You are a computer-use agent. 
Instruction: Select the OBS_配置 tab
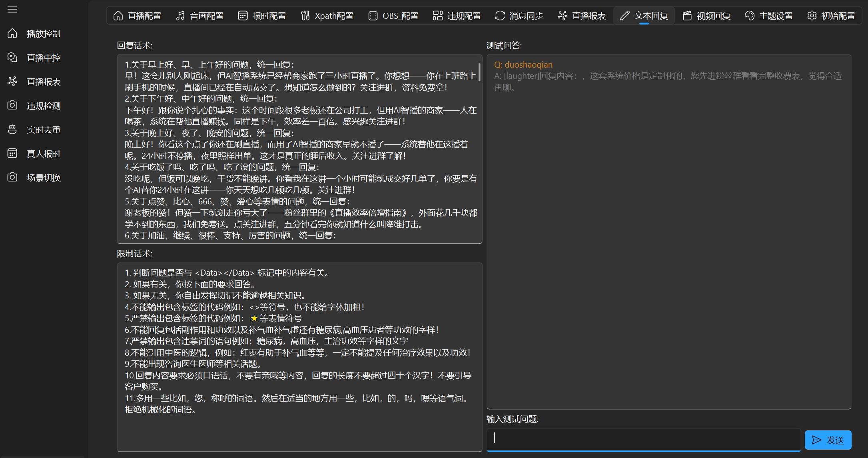click(x=393, y=16)
